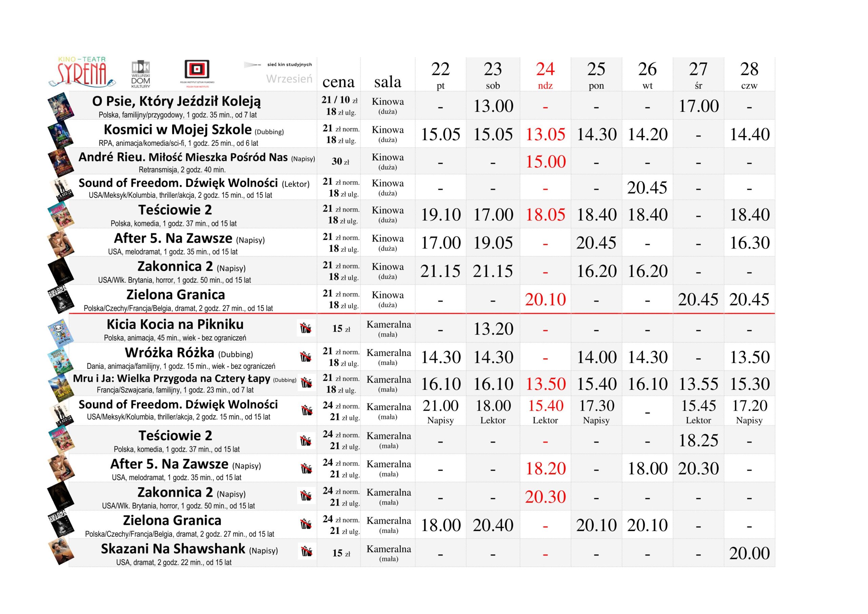Click the 'cena' column header
The height and width of the screenshot is (614, 868).
(338, 82)
